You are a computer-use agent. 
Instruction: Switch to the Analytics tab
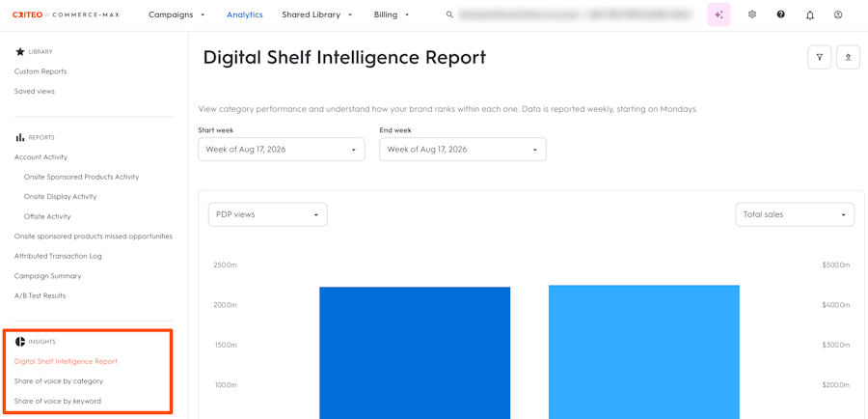245,15
